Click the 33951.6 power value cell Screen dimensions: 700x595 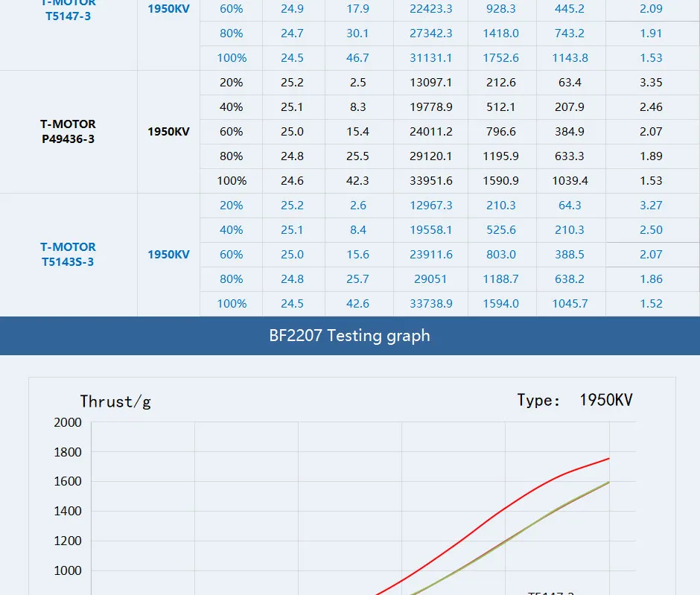(x=430, y=180)
